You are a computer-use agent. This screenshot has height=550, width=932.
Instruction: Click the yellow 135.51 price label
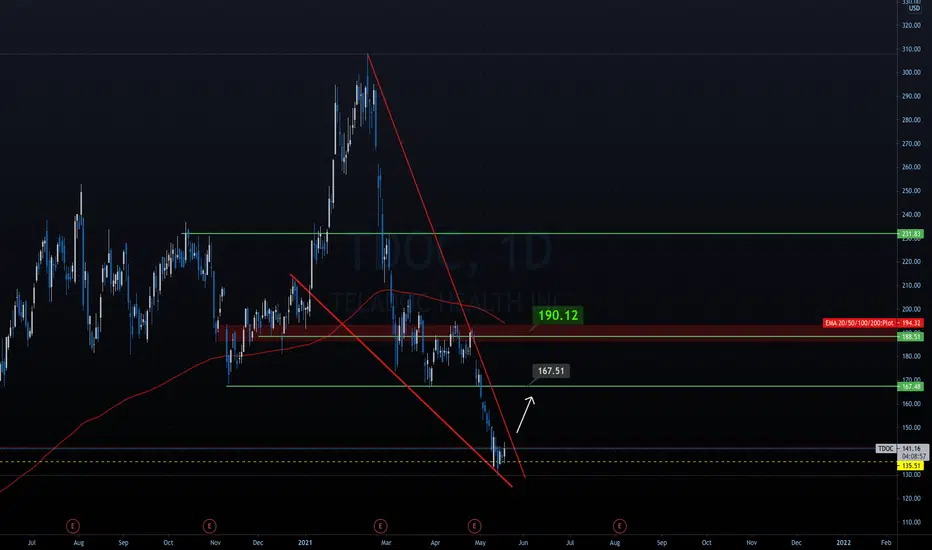pos(911,466)
